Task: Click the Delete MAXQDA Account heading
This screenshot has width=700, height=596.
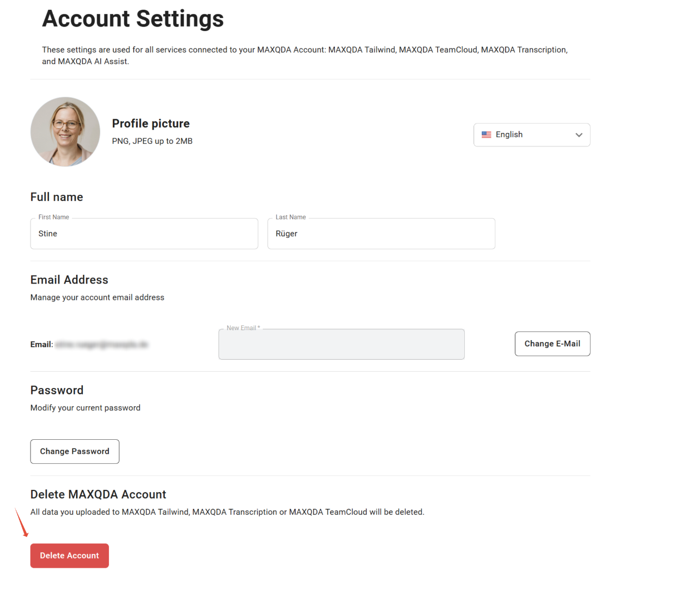Action: (98, 494)
